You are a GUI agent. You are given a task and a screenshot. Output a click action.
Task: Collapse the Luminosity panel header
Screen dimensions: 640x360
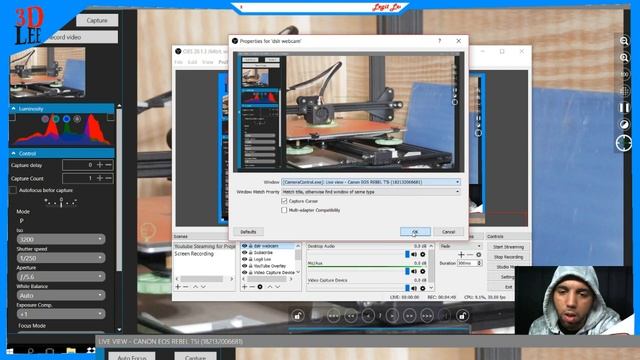pos(62,109)
